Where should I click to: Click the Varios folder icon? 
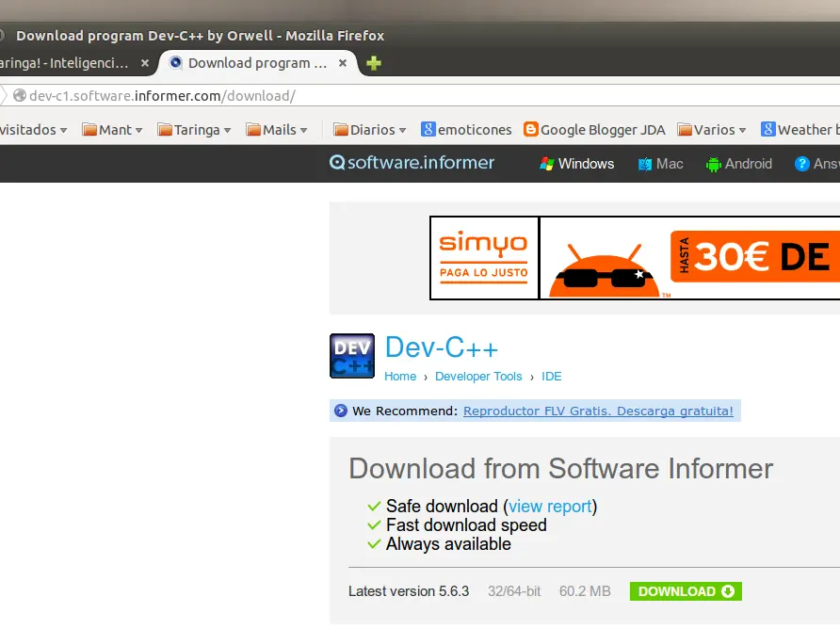[x=685, y=129]
